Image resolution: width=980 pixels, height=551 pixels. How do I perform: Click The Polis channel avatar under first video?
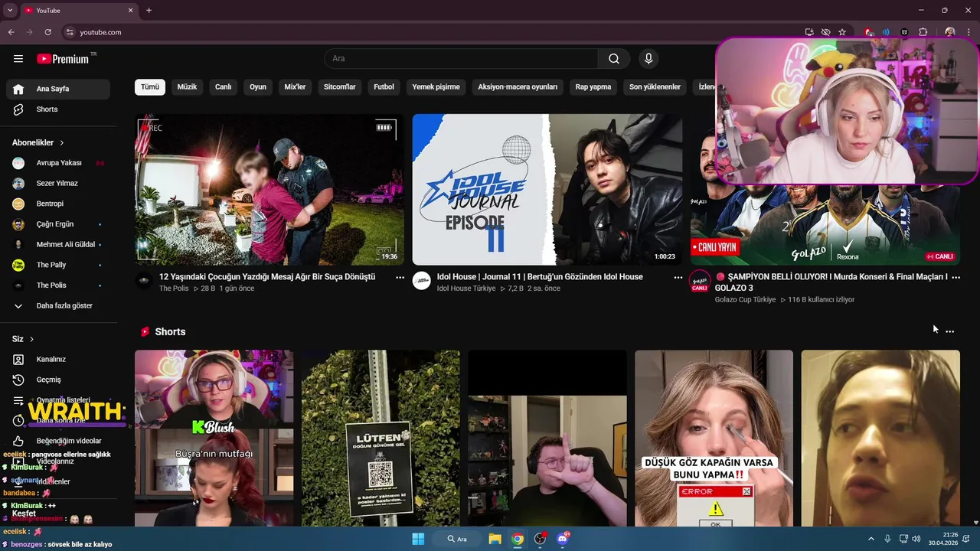(144, 281)
